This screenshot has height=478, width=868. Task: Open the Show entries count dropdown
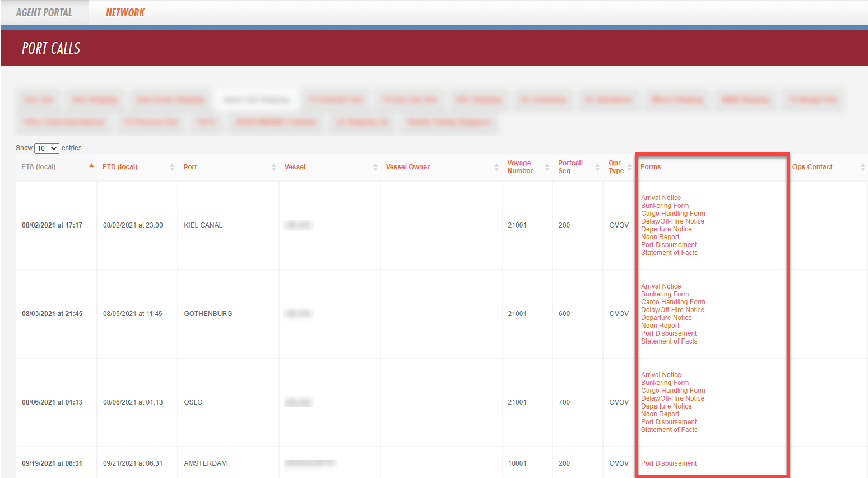coord(47,148)
